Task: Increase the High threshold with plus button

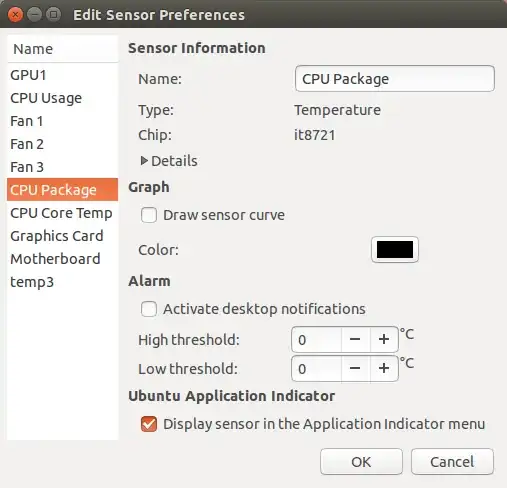Action: (384, 340)
